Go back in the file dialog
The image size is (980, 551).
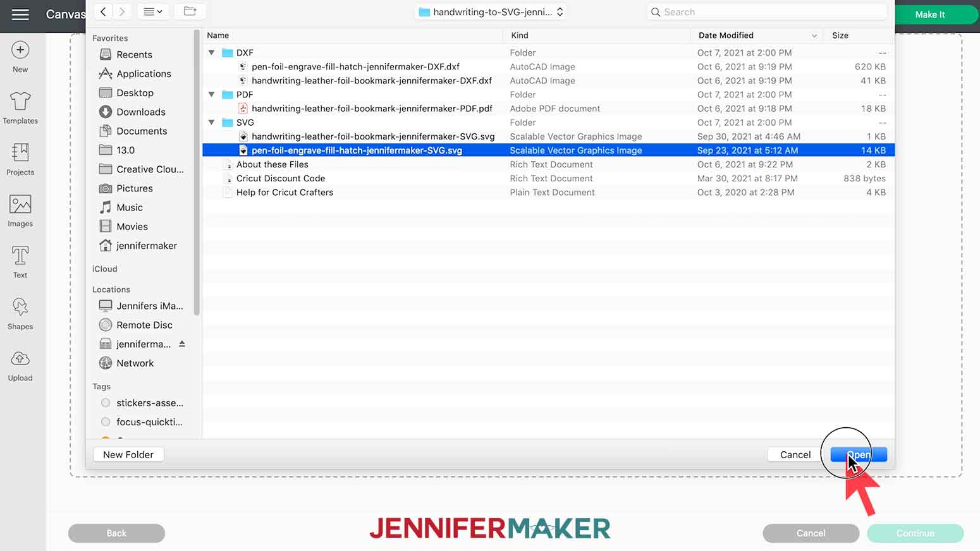click(103, 11)
